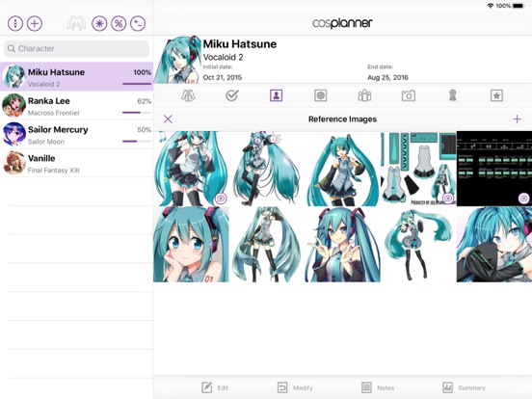Select Miku Hatsune in the character list

point(76,77)
